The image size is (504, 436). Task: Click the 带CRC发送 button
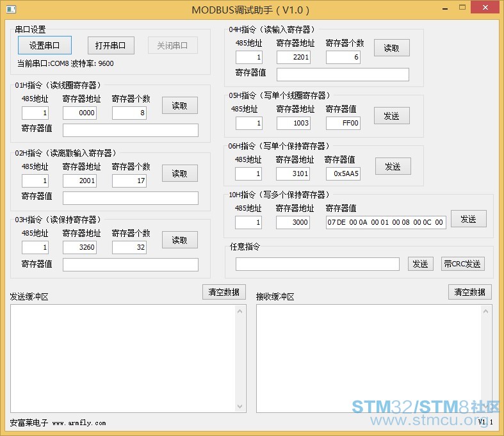(x=462, y=264)
